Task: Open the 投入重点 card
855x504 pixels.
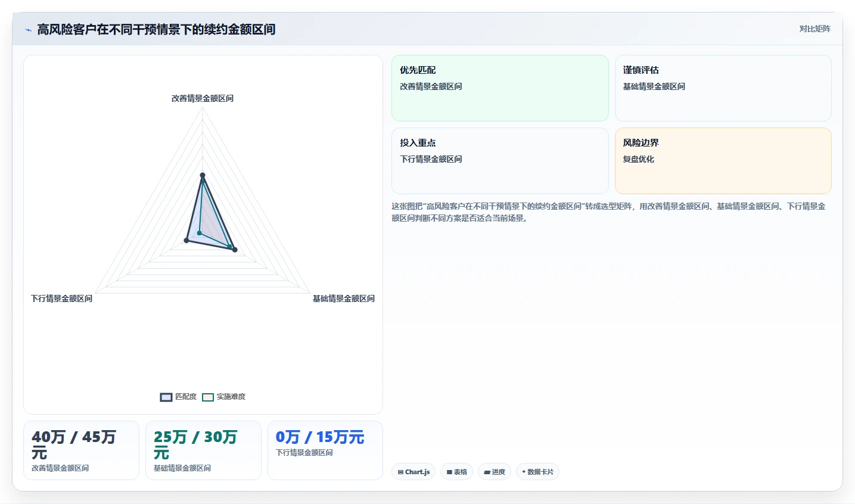Action: [x=500, y=161]
